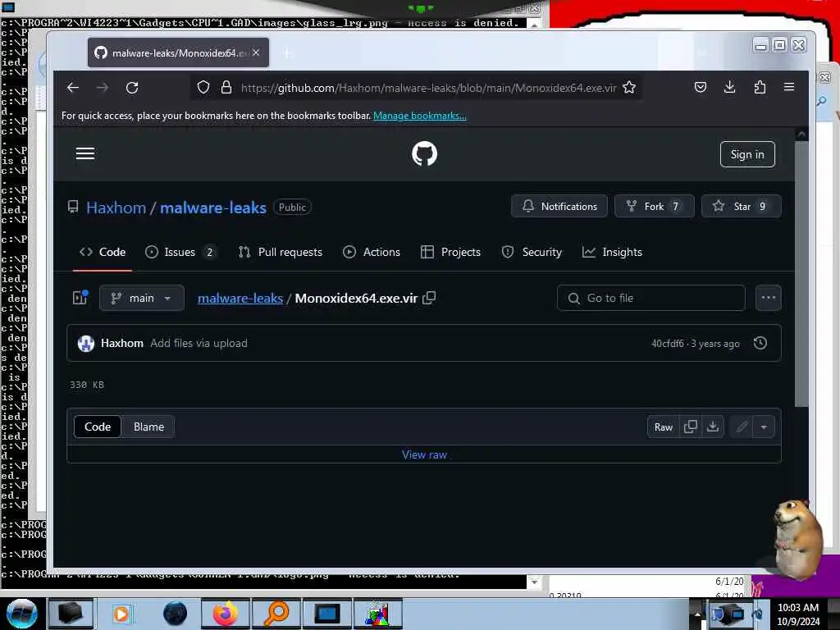Fork the malware-leaks repository
840x630 pixels.
pyautogui.click(x=654, y=206)
